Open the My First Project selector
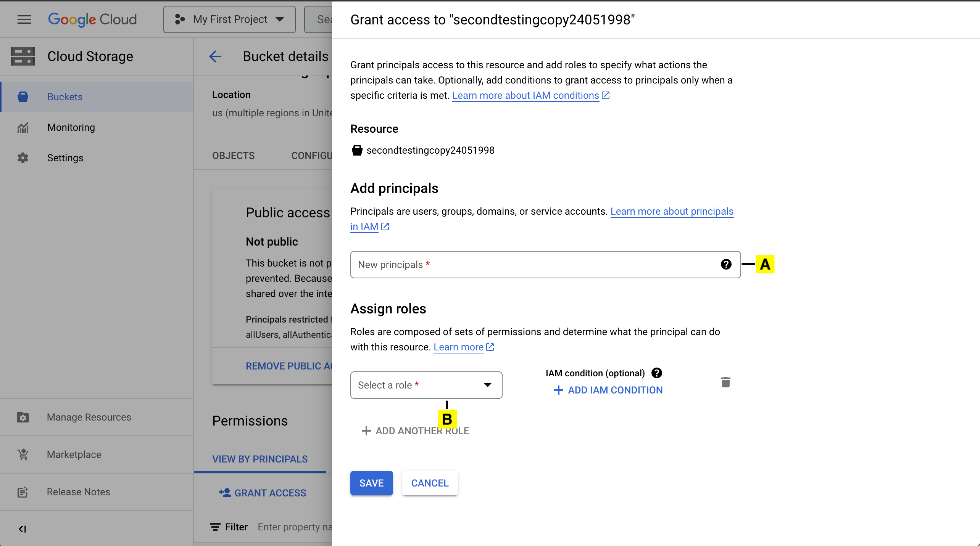The height and width of the screenshot is (546, 980). click(x=229, y=19)
